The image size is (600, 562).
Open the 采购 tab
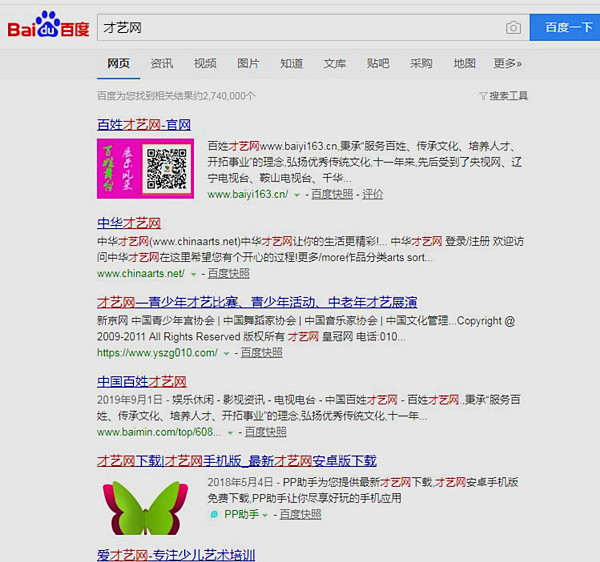tap(421, 63)
